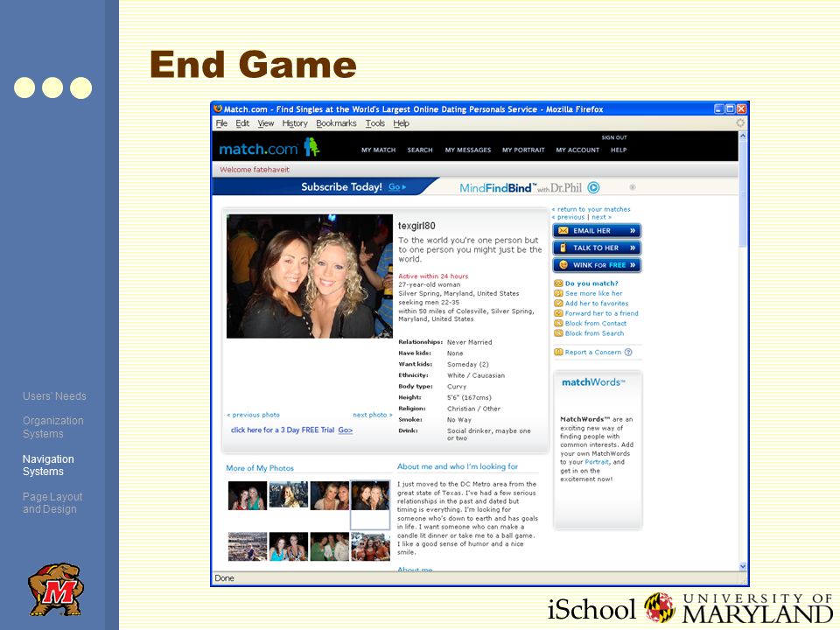Click the SIGN OUT link
The height and width of the screenshot is (630, 840).
(x=614, y=137)
